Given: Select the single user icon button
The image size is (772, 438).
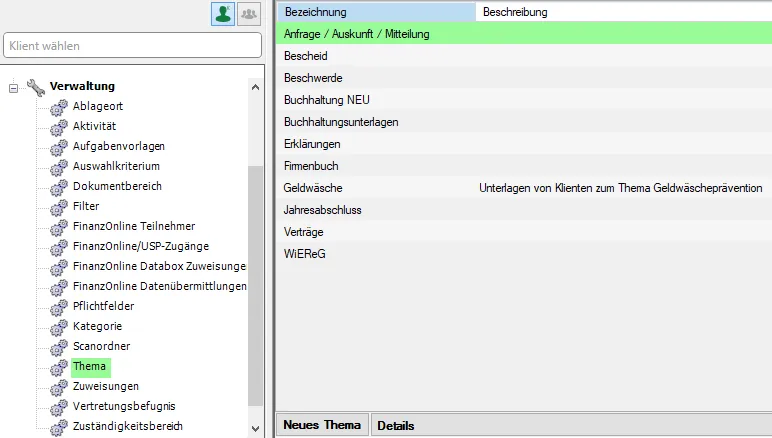Looking at the screenshot, I should point(223,14).
